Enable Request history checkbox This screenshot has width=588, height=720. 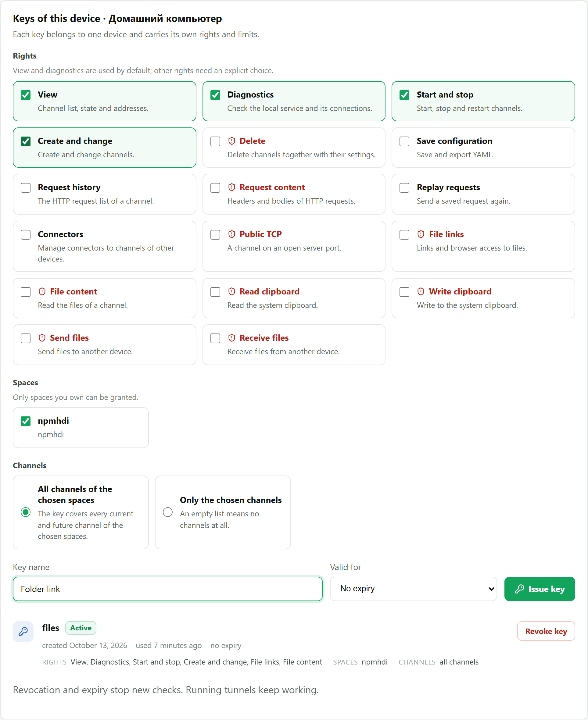point(26,187)
